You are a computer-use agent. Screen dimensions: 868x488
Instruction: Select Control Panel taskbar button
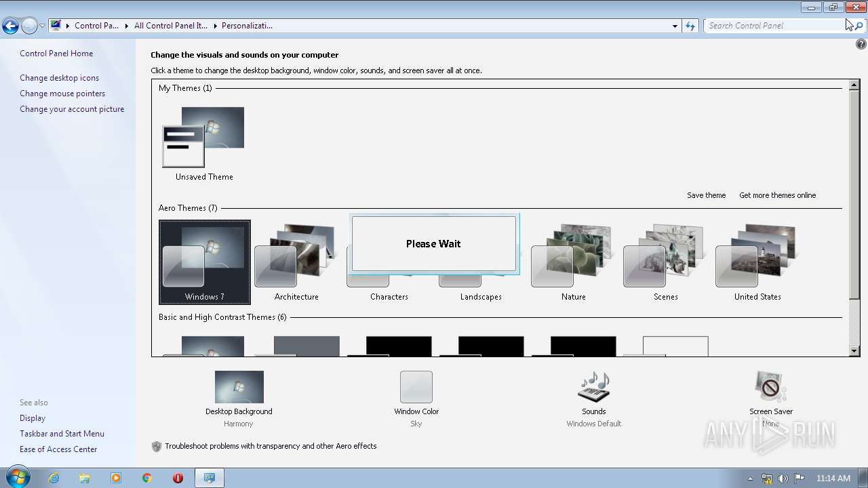[210, 478]
